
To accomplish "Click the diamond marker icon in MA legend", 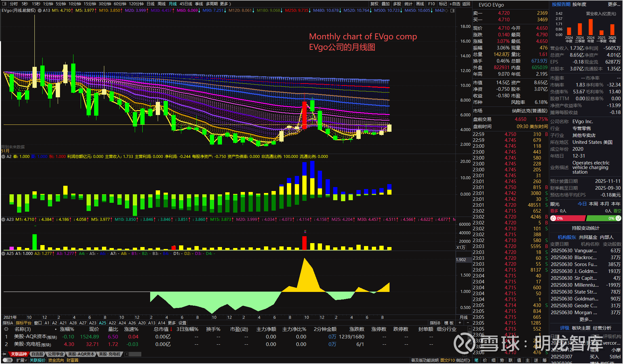I will pyautogui.click(x=446, y=10).
